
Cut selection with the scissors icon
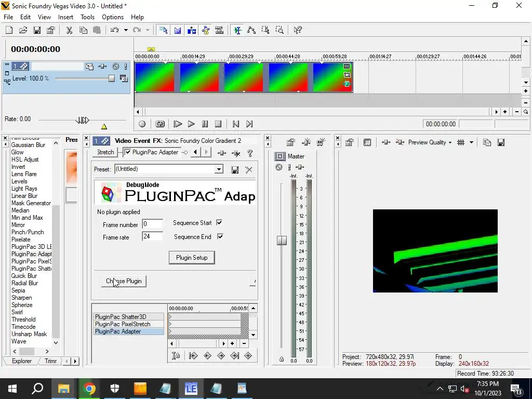[69, 30]
